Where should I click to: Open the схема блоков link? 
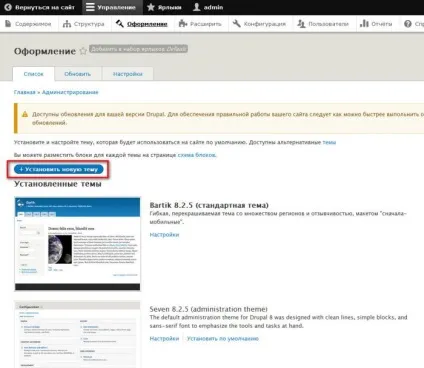pyautogui.click(x=196, y=155)
